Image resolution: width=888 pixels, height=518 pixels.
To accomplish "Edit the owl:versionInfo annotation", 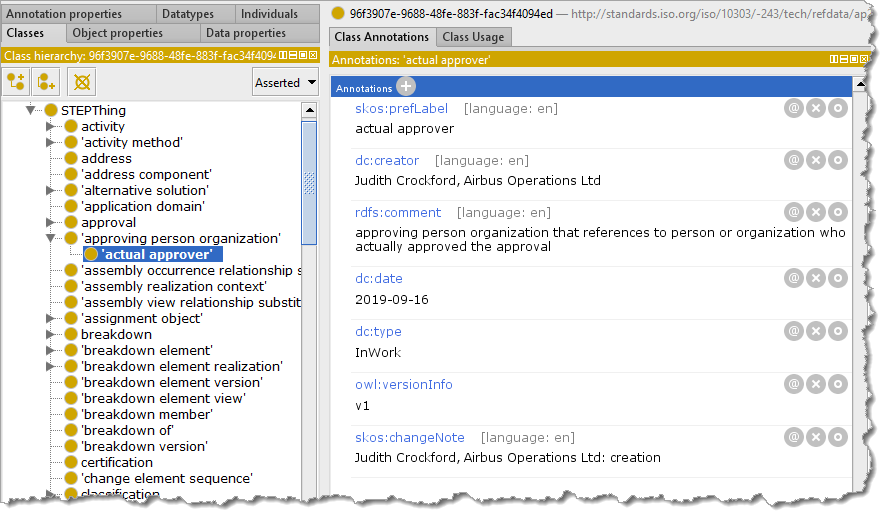I will tap(837, 384).
